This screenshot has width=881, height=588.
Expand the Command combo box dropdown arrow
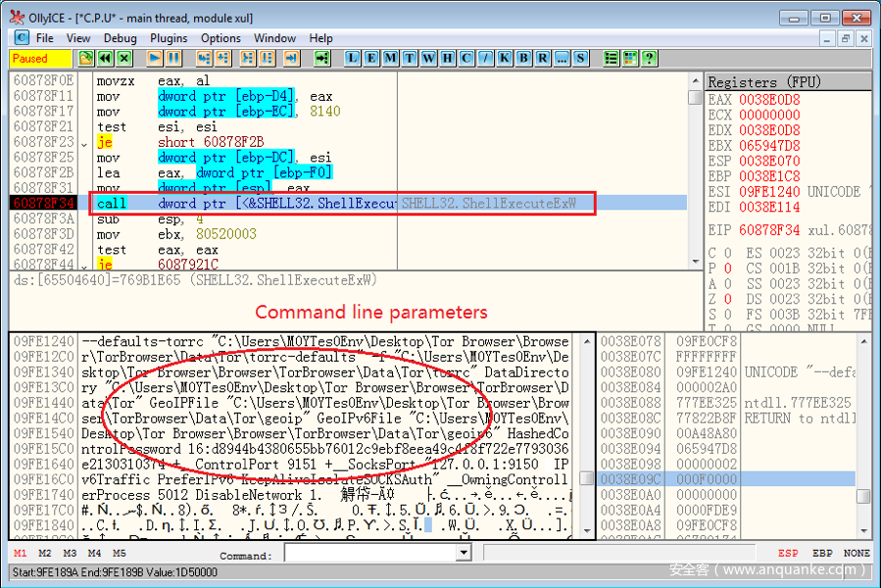(464, 554)
